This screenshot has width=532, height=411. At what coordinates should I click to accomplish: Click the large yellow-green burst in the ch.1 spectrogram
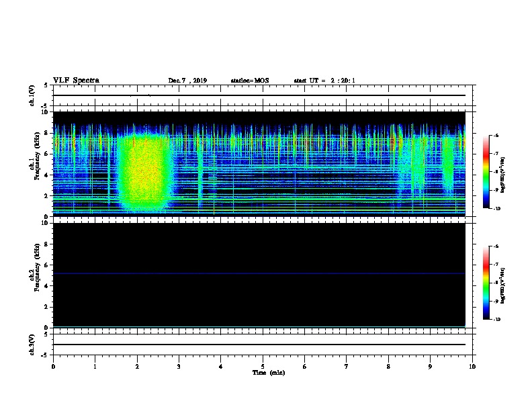coord(145,173)
